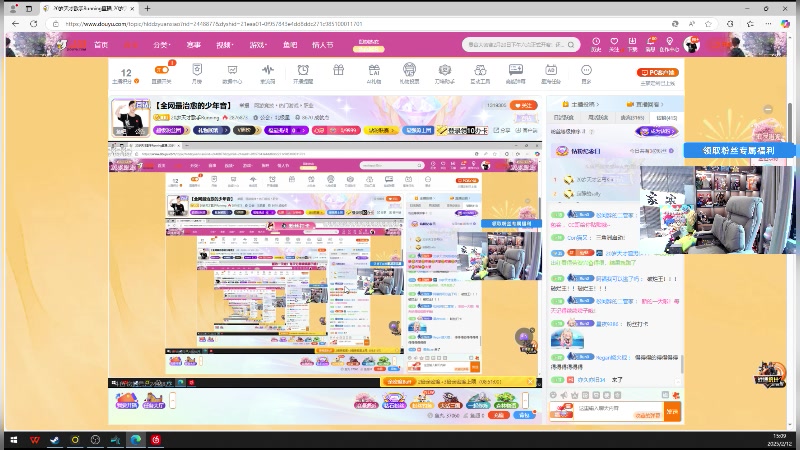The width and height of the screenshot is (800, 450).
Task: Open the Douyu watch history icon
Action: click(595, 42)
